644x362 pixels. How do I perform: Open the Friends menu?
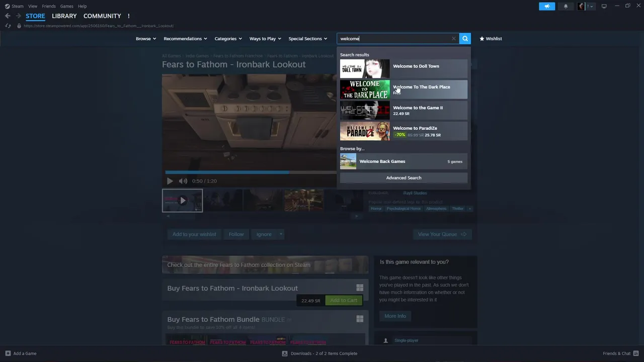pyautogui.click(x=49, y=6)
